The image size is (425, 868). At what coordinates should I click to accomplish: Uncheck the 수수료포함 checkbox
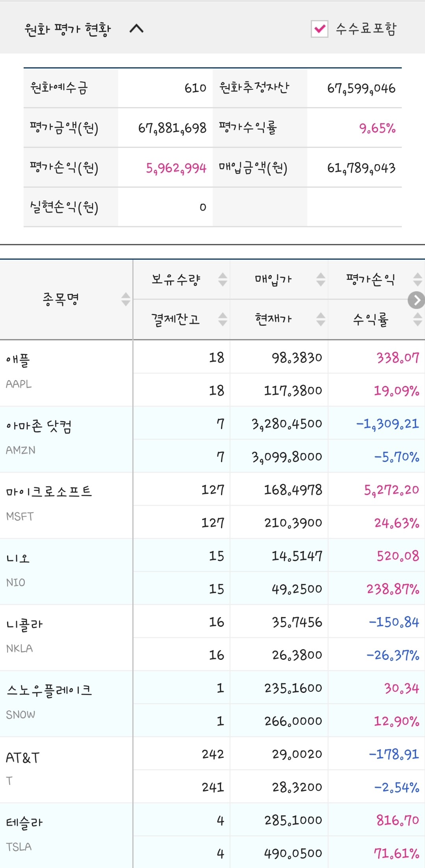tap(319, 29)
